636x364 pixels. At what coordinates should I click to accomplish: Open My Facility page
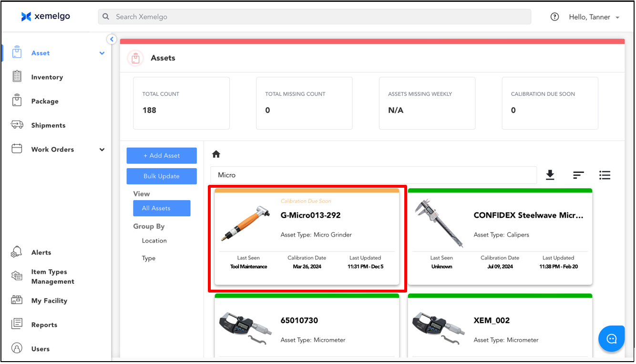click(x=49, y=301)
